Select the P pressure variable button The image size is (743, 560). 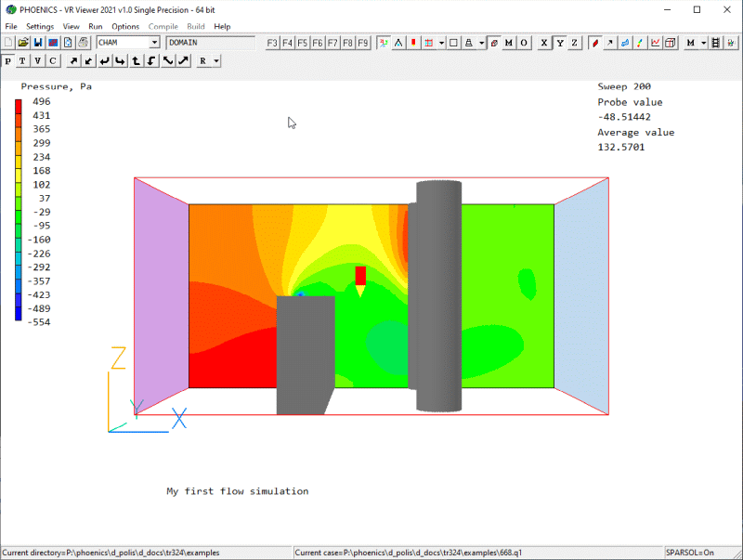[x=8, y=61]
